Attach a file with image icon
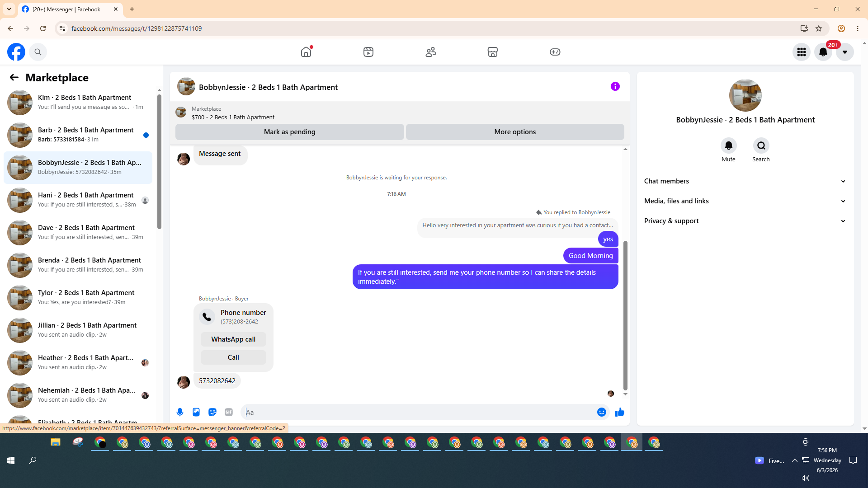Viewport: 868px width, 488px height. point(196,412)
